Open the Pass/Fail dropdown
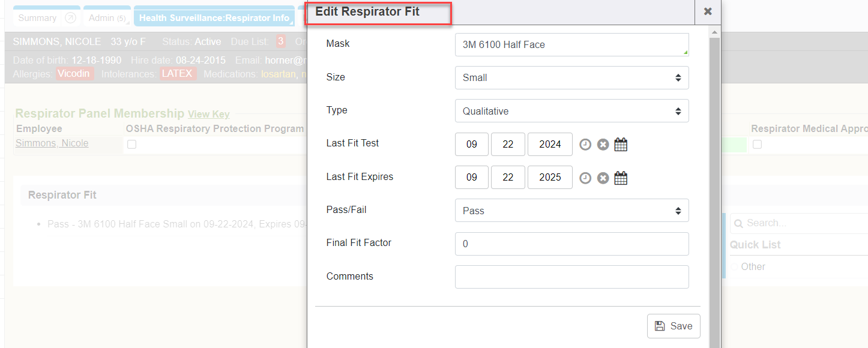This screenshot has width=868, height=348. pos(571,211)
